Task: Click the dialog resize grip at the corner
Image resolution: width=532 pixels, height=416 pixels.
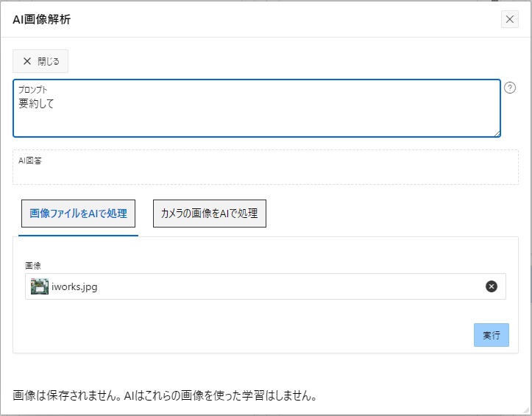Action: [x=525, y=410]
